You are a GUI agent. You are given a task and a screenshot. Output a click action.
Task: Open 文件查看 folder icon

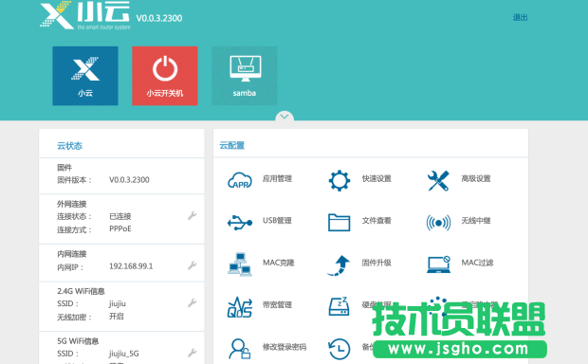click(x=339, y=223)
